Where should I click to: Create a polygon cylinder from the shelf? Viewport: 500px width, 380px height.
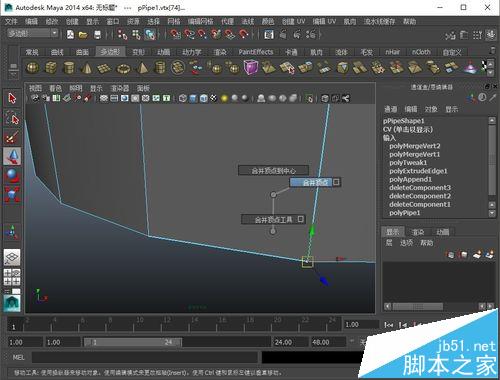click(69, 68)
